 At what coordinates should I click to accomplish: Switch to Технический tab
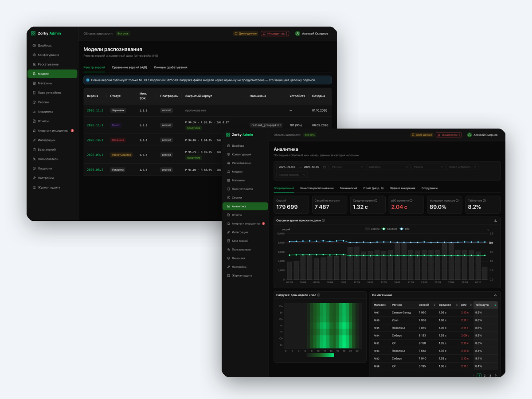pos(348,188)
